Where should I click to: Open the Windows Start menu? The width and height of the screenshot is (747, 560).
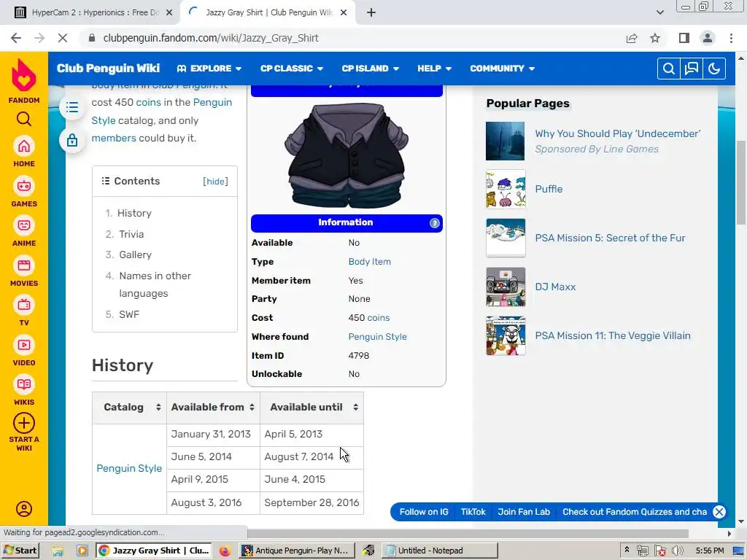click(20, 551)
